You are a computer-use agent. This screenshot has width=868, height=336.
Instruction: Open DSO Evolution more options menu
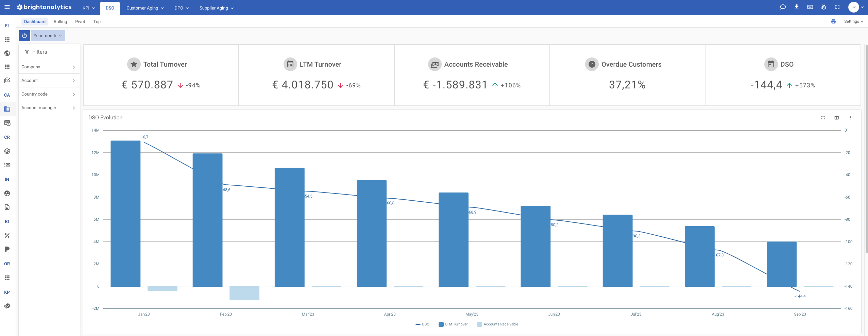point(850,118)
